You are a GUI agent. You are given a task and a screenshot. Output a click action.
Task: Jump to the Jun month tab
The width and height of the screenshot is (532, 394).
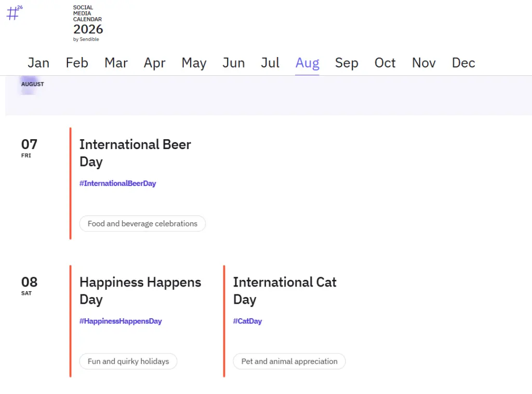233,63
